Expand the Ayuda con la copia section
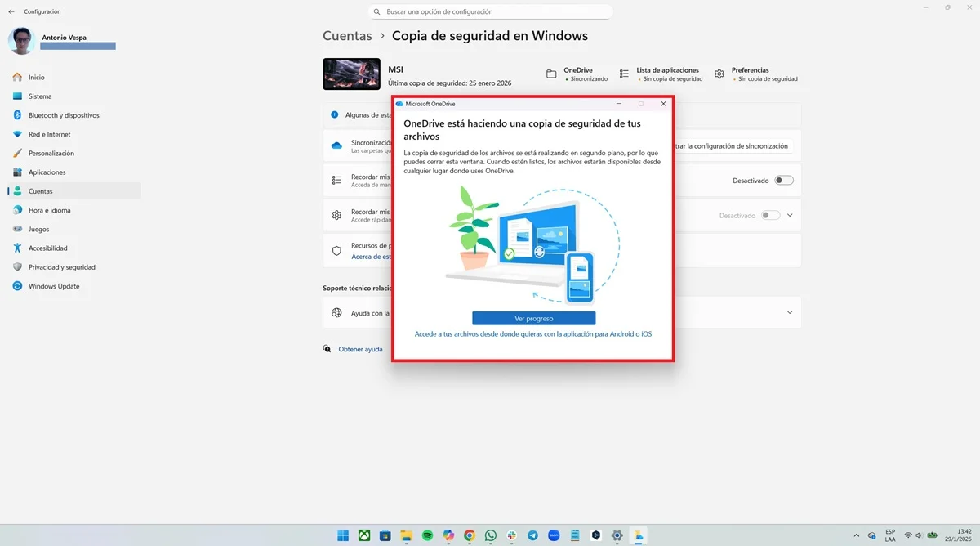 (790, 312)
